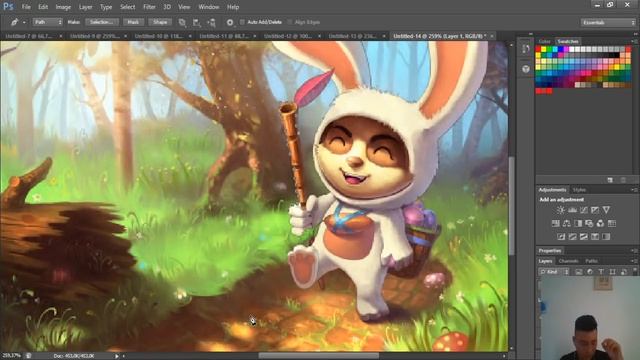Add a Levels adjustment
This screenshot has height=360, width=640.
click(x=572, y=210)
